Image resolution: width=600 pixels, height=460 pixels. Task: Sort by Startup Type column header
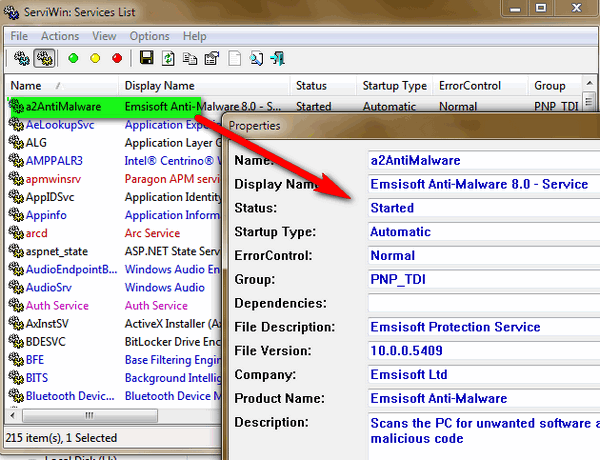395,85
